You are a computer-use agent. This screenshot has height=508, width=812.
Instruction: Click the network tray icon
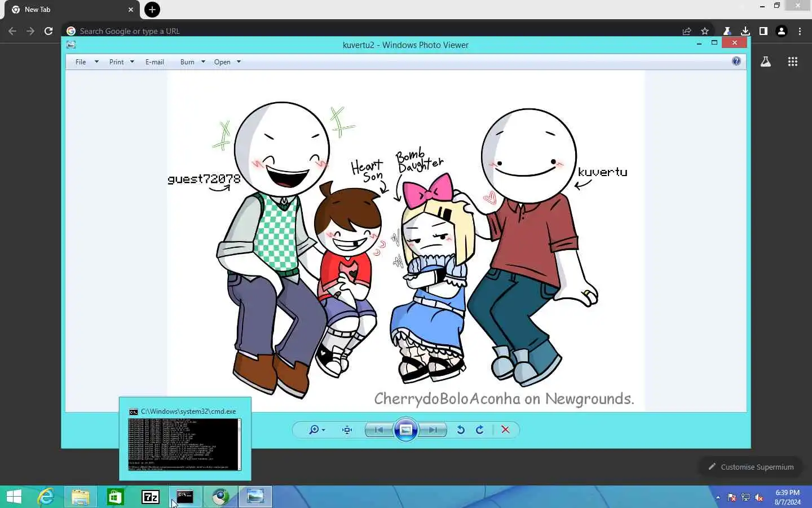coord(745,497)
